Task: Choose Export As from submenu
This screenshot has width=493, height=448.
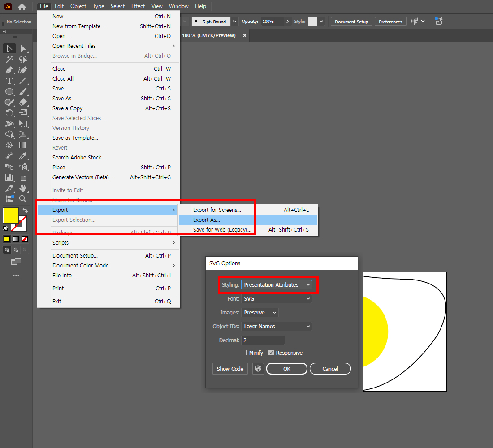Action: [248, 220]
